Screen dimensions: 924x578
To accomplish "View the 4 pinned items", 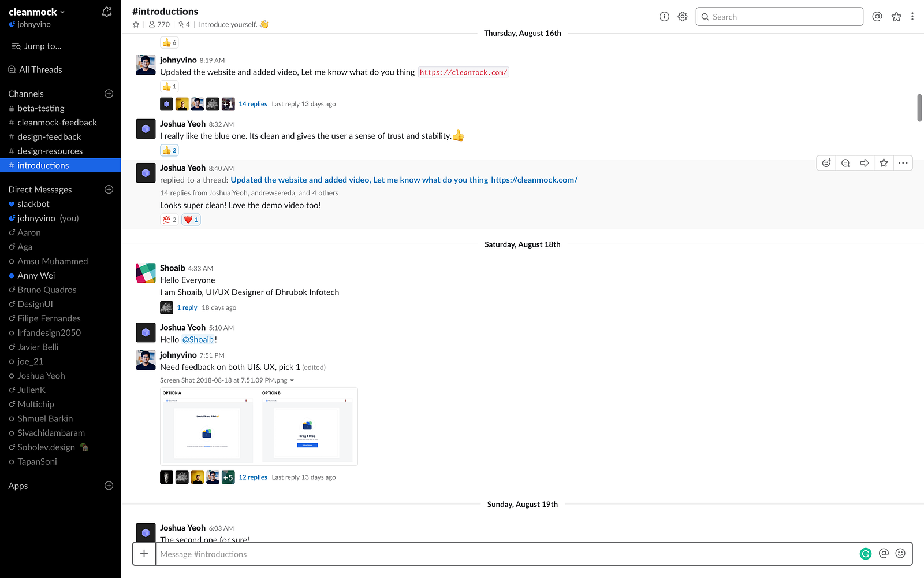I will coord(184,24).
